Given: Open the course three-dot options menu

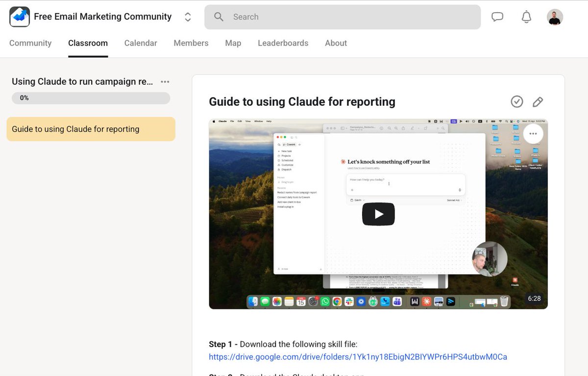Looking at the screenshot, I should pos(165,82).
